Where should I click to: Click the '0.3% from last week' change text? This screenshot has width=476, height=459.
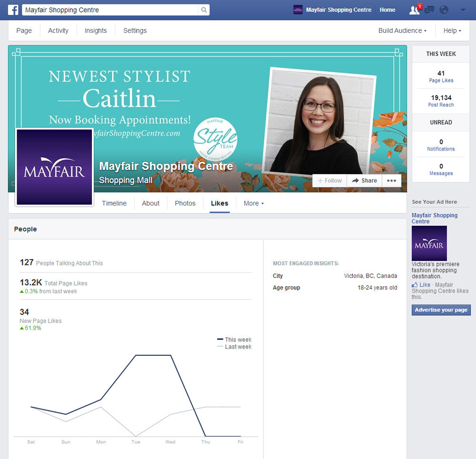pyautogui.click(x=51, y=291)
